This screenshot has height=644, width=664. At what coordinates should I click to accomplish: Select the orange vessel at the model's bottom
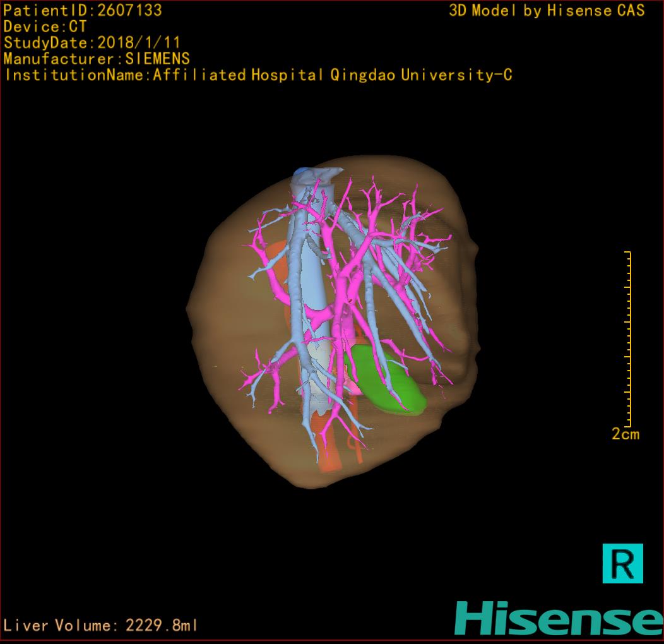329,458
